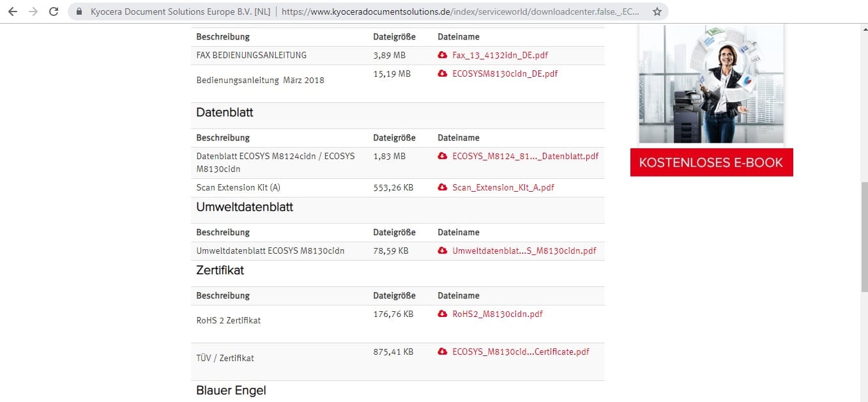Image resolution: width=868 pixels, height=402 pixels.
Task: Select the Bedienungsanleitung März 2018 text
Action: pyautogui.click(x=260, y=81)
